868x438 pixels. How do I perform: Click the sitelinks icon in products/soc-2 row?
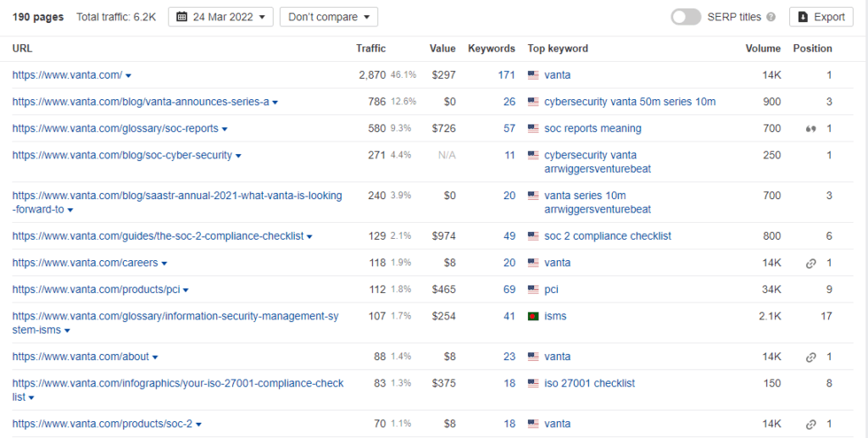tap(810, 424)
